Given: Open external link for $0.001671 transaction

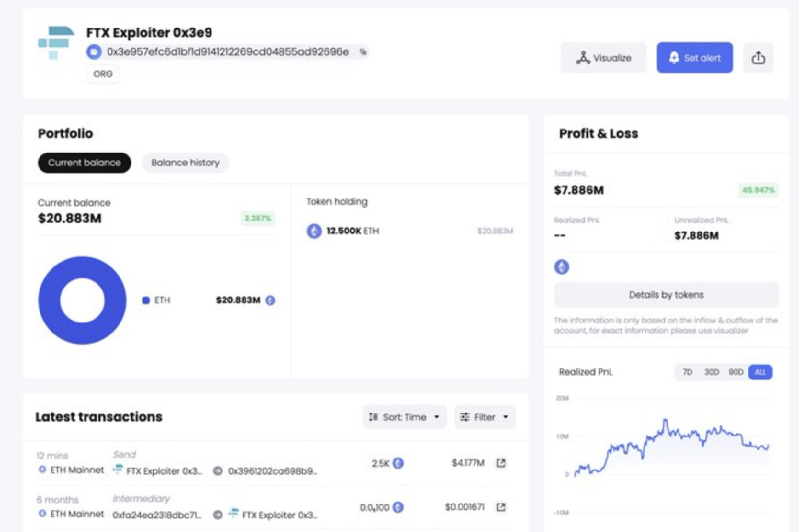Looking at the screenshot, I should [x=501, y=508].
